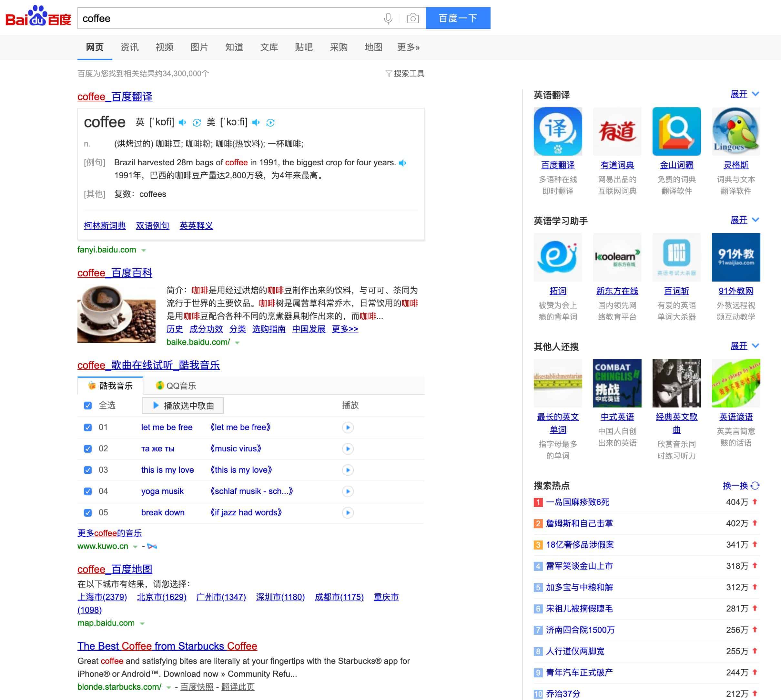Open 柯林斯词典 link
781x700 pixels.
tap(105, 225)
